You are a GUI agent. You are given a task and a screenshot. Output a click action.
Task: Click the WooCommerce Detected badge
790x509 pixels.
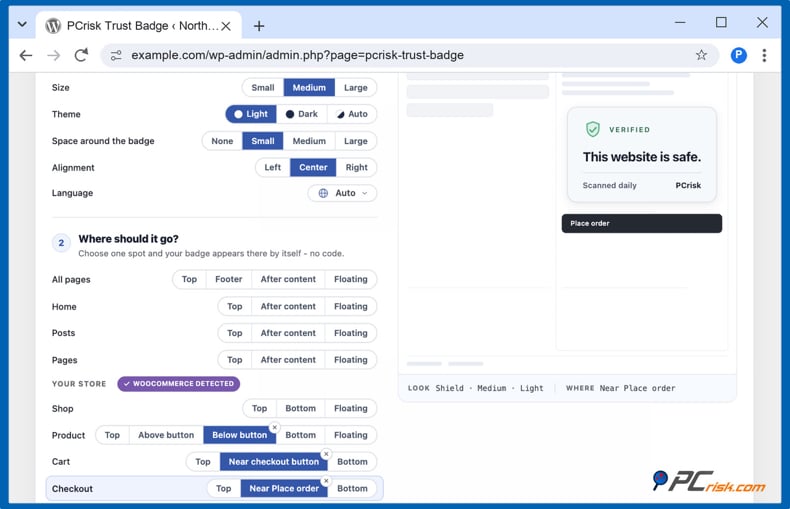179,384
